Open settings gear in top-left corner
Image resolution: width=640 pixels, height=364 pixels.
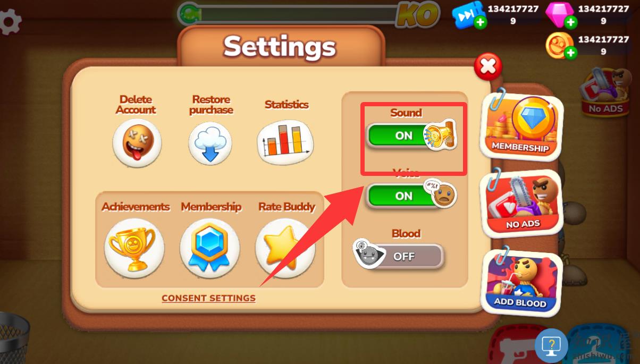point(10,22)
